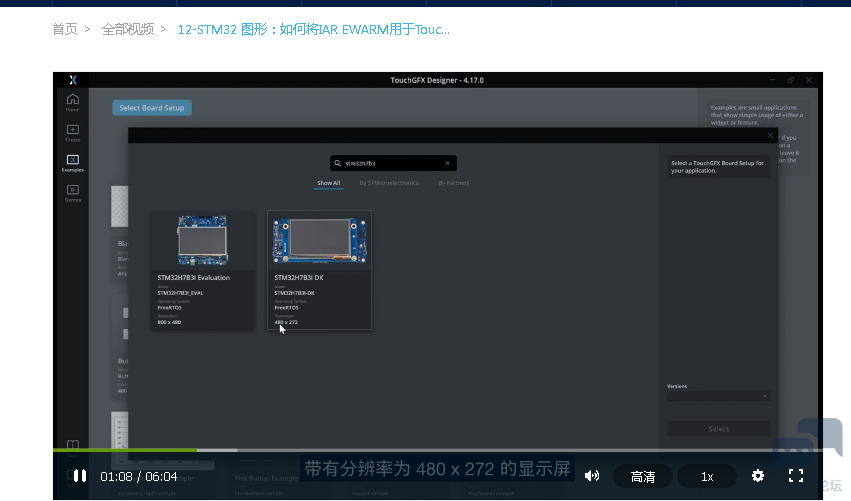The width and height of the screenshot is (851, 501).
Task: Open video settings gear
Action: (758, 476)
